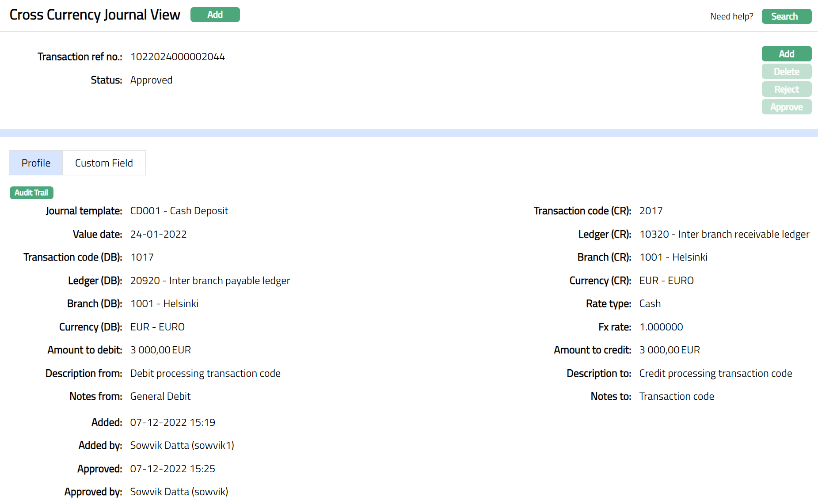Click the value date 24-01-2022
The height and width of the screenshot is (504, 818).
[158, 235]
